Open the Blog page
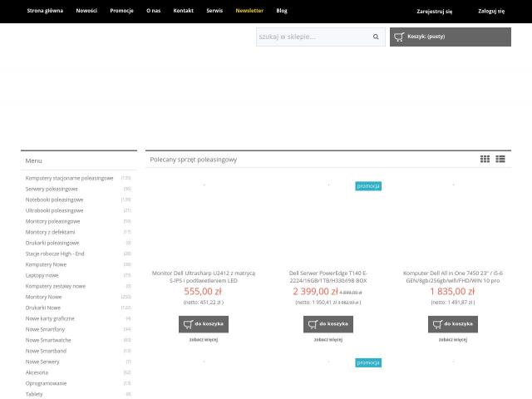 (x=282, y=11)
